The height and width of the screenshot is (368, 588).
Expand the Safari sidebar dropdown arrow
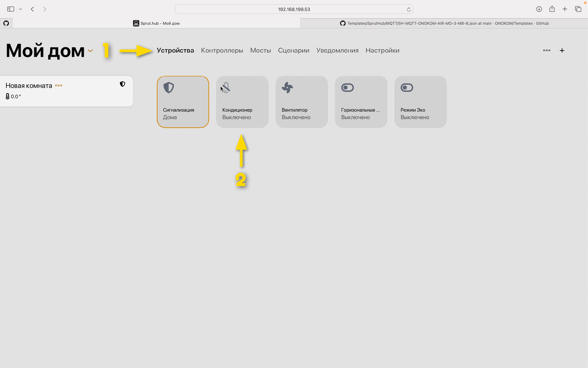(21, 9)
